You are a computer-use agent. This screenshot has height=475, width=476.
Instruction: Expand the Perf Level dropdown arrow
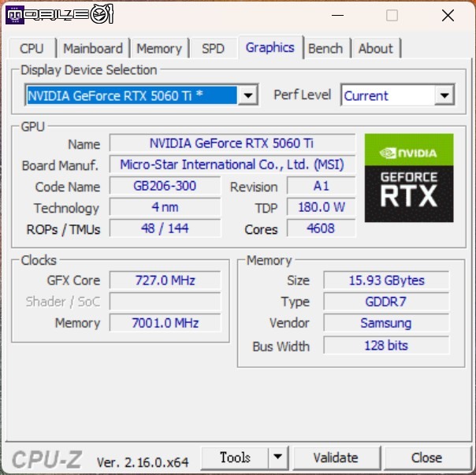(444, 95)
